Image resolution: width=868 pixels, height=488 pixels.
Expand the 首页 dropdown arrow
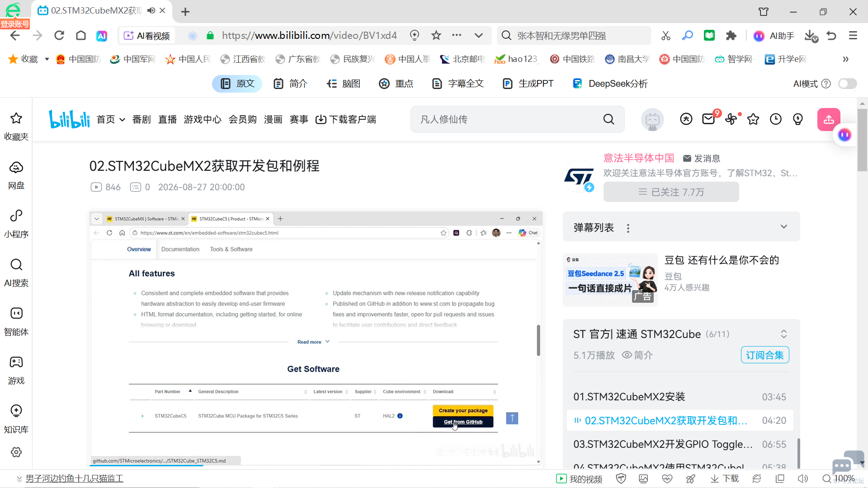(x=122, y=120)
